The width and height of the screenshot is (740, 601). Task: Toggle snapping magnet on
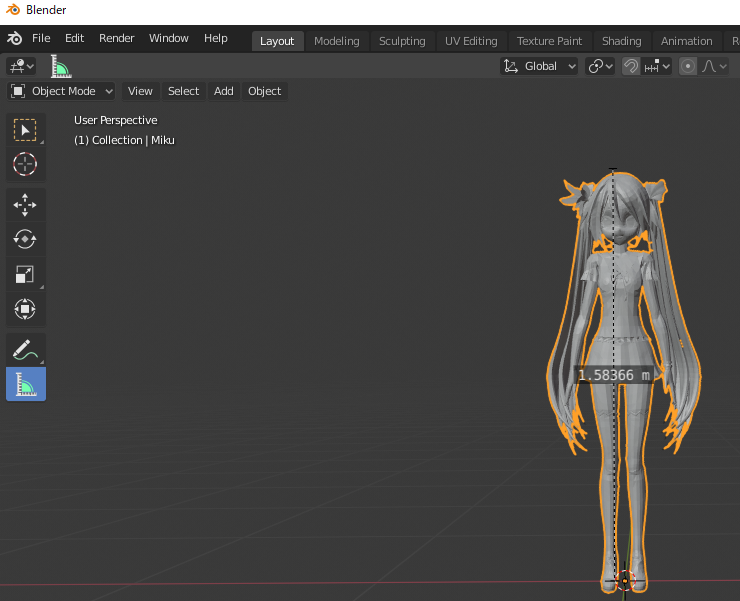coord(631,66)
